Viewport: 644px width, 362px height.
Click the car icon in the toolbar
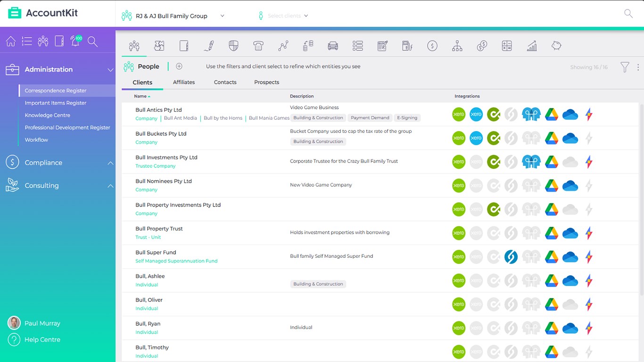[333, 46]
